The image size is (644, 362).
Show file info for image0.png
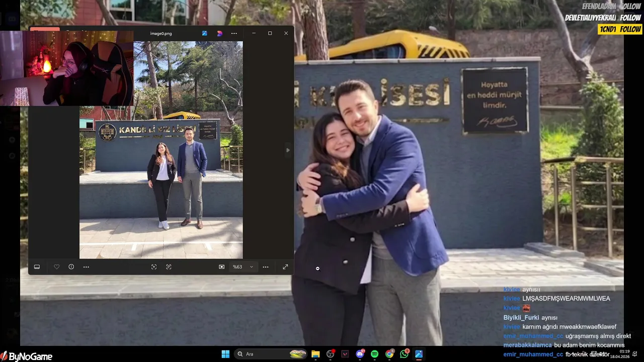click(x=71, y=267)
